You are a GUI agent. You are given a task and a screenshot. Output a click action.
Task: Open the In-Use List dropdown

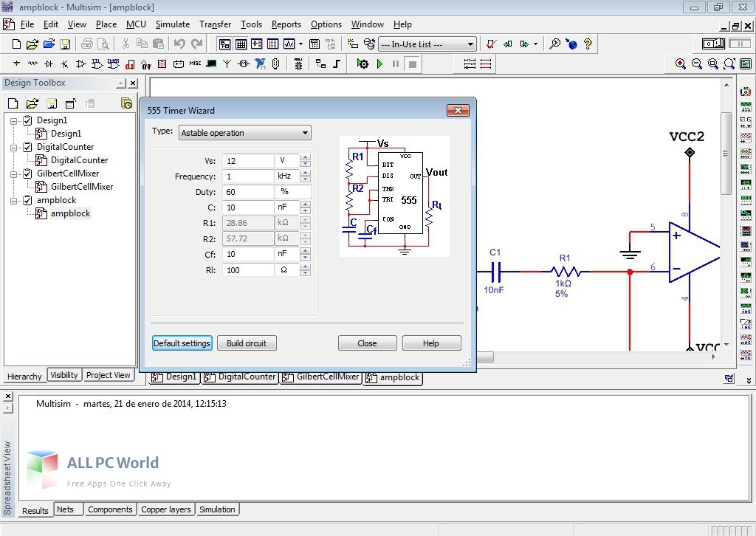point(470,44)
